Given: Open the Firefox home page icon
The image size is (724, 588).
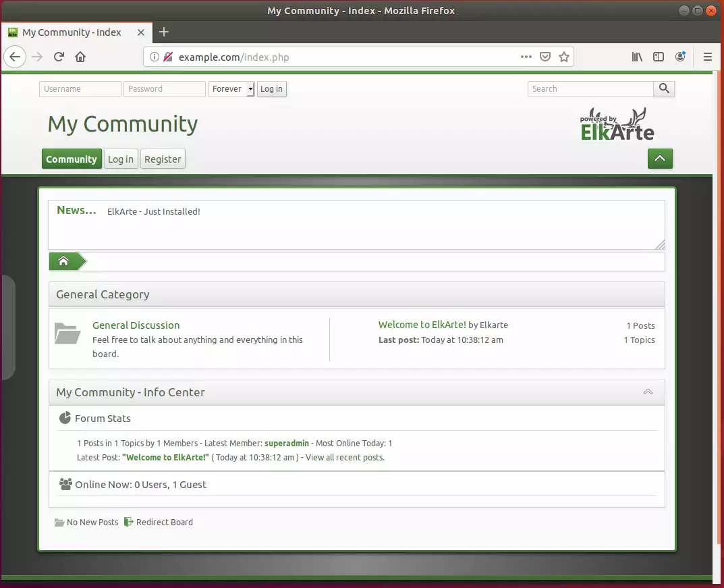Looking at the screenshot, I should coord(80,57).
